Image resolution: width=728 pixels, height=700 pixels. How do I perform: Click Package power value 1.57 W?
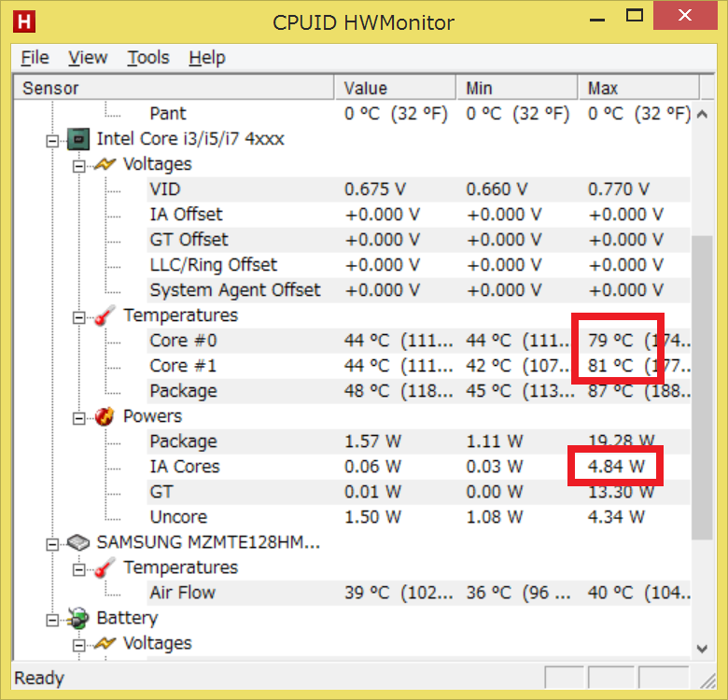point(372,441)
